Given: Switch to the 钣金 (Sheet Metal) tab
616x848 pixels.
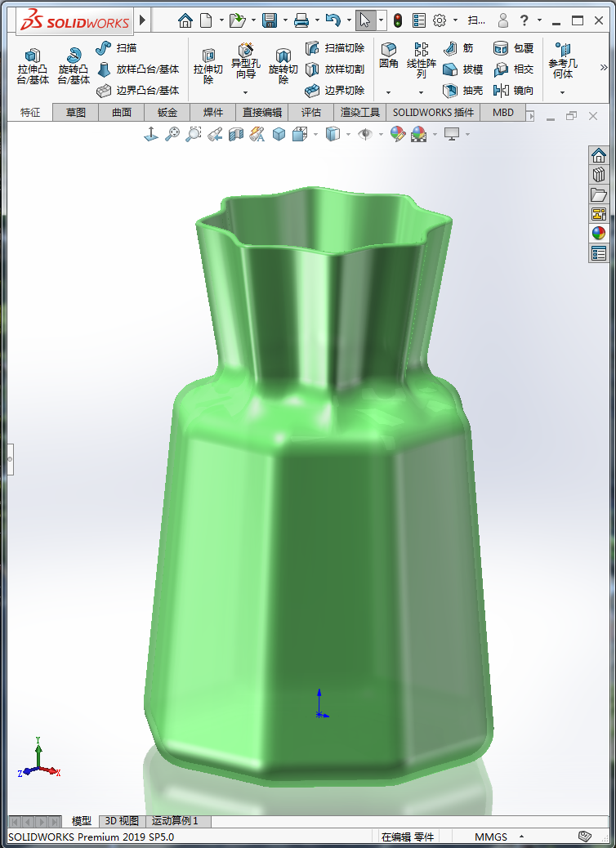Looking at the screenshot, I should (x=167, y=113).
